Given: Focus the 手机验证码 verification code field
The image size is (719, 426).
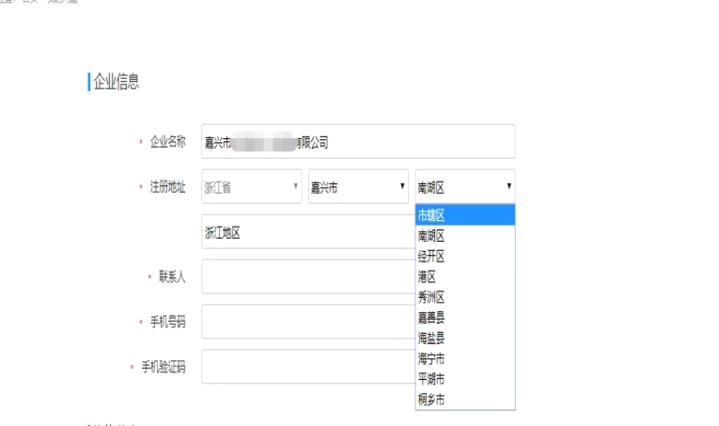Looking at the screenshot, I should [307, 367].
